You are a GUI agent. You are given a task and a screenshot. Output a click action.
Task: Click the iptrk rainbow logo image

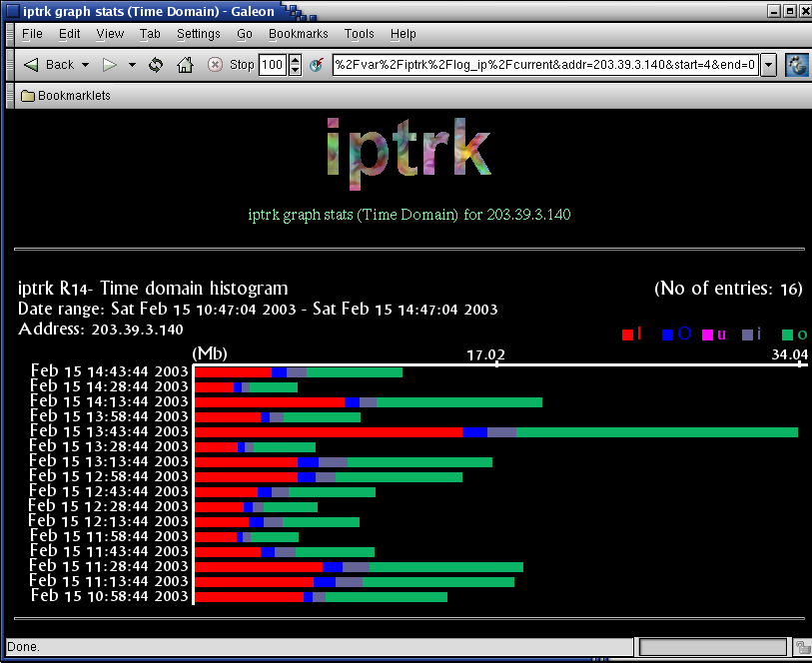tap(409, 154)
